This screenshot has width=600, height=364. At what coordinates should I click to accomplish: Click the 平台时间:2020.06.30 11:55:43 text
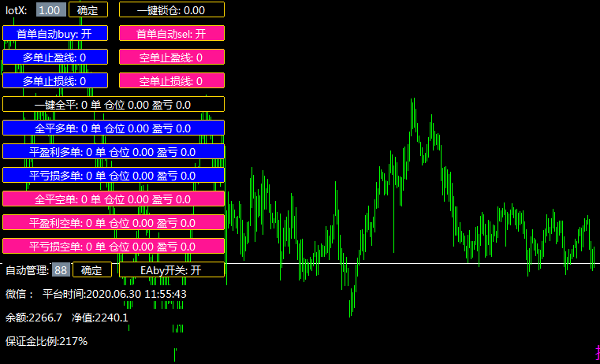point(114,294)
